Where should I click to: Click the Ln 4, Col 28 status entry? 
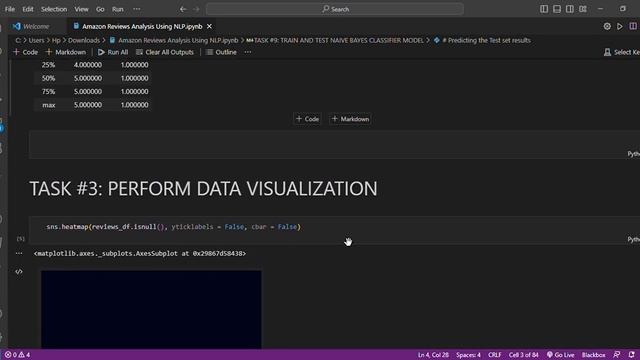433,355
